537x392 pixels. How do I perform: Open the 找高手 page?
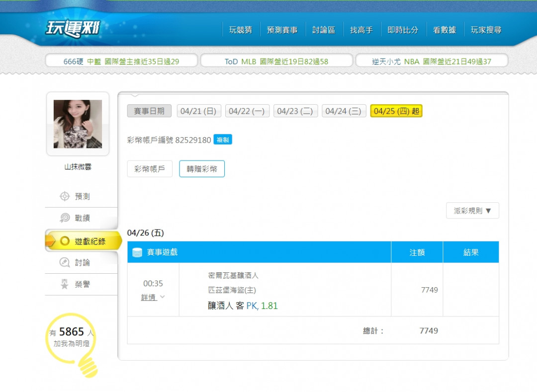[x=361, y=30]
